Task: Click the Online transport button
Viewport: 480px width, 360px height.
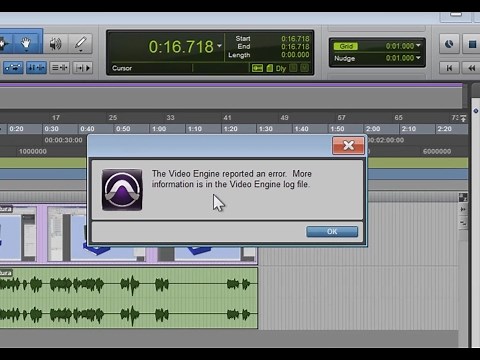Action: coord(449,44)
